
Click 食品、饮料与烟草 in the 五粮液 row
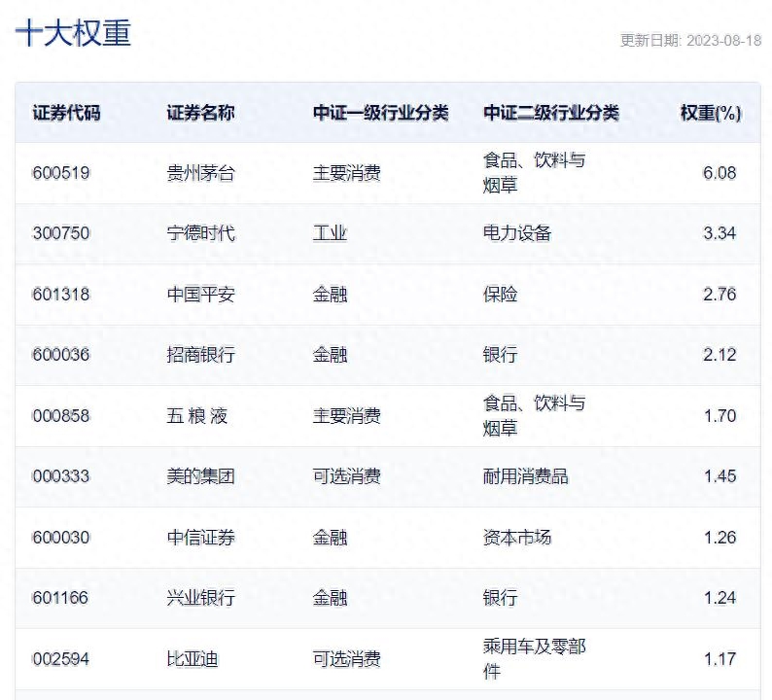[x=534, y=416]
